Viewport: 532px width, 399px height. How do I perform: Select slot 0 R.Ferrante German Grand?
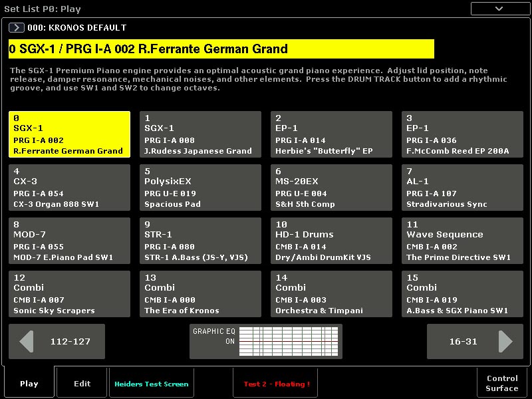[70, 134]
